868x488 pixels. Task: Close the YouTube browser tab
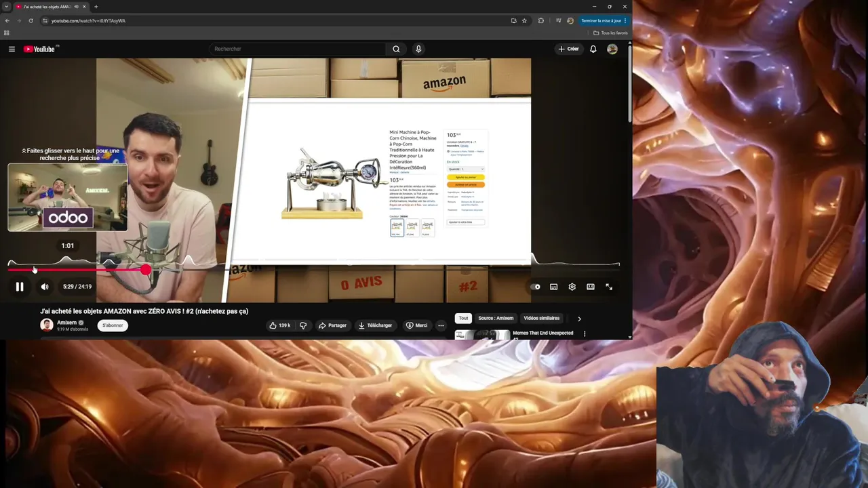click(x=84, y=7)
